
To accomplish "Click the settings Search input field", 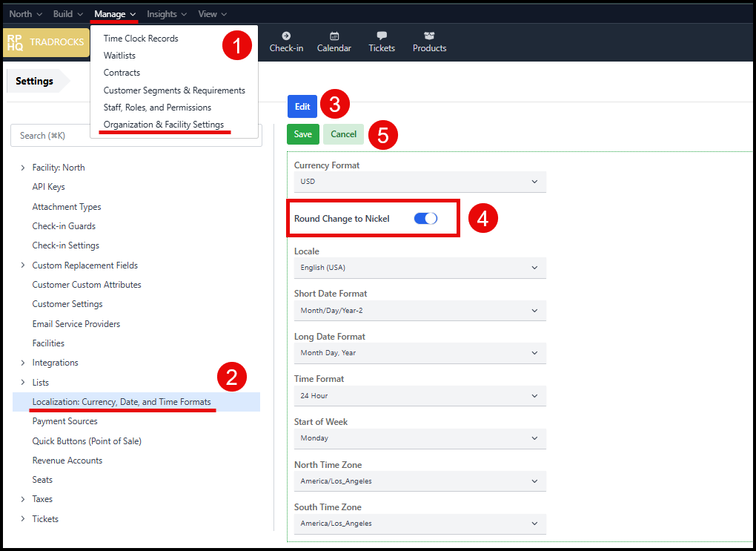I will pos(136,136).
